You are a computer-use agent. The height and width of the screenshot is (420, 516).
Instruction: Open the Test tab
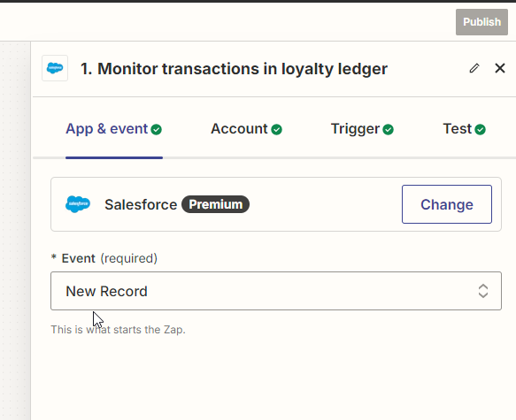point(465,129)
